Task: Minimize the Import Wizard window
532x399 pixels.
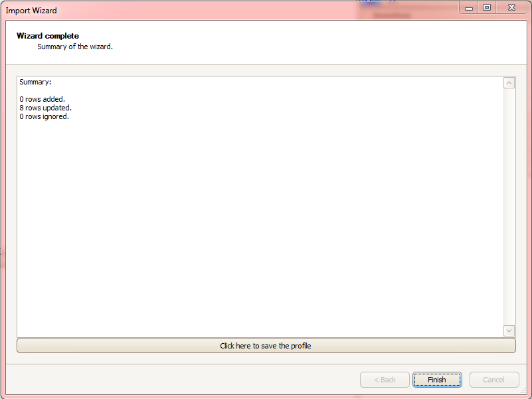Action: pyautogui.click(x=469, y=7)
